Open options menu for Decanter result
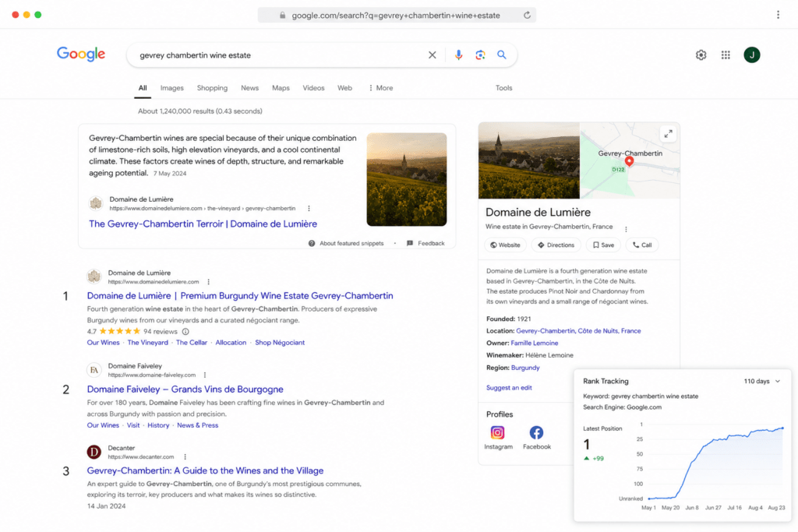The image size is (798, 532). point(185,456)
